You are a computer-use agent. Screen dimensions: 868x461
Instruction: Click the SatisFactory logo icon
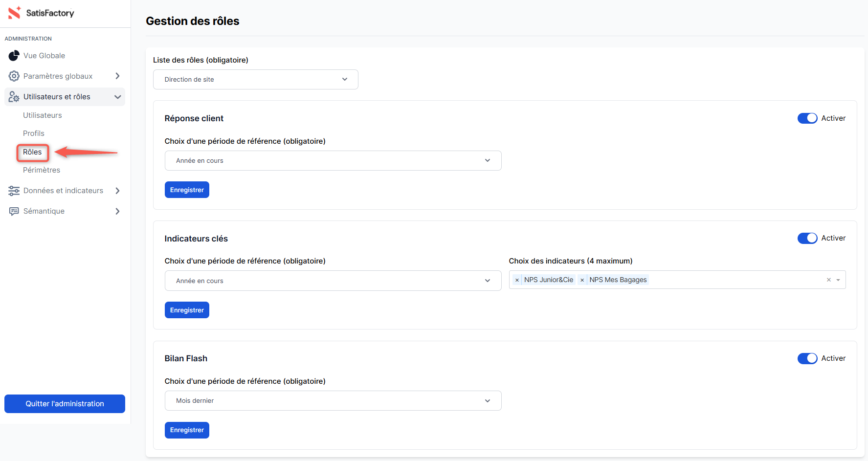click(14, 13)
